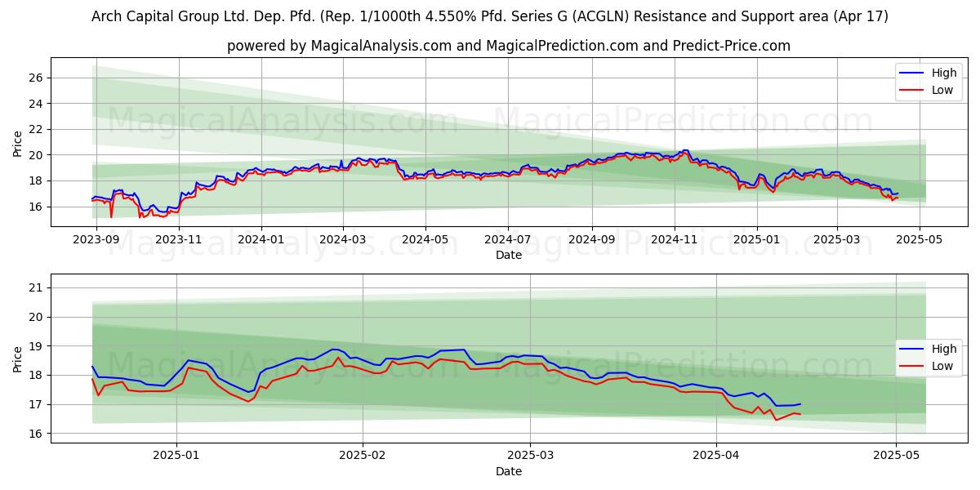Click 'Low' in the top chart legend

click(942, 90)
